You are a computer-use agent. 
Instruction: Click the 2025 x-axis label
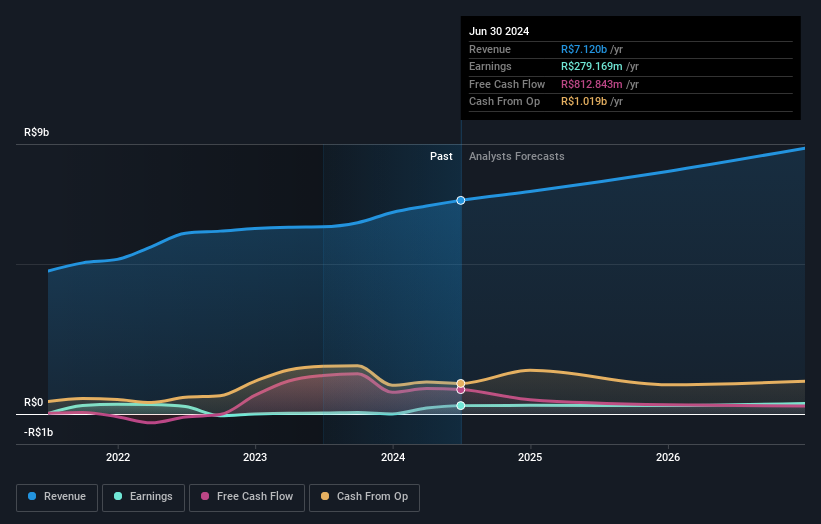pyautogui.click(x=530, y=457)
